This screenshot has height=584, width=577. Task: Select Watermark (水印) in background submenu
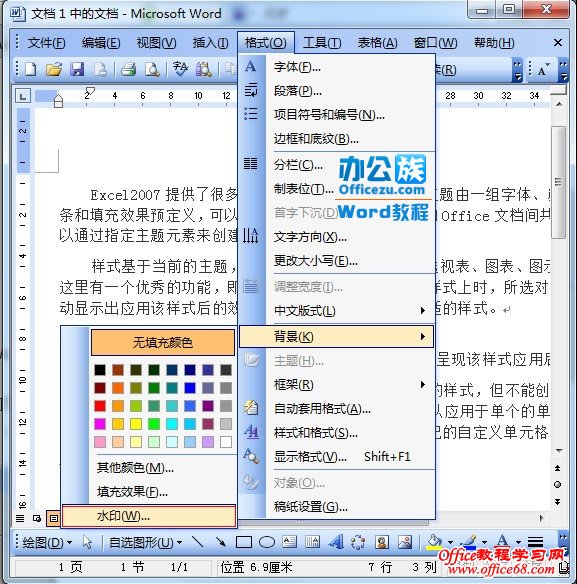[149, 516]
